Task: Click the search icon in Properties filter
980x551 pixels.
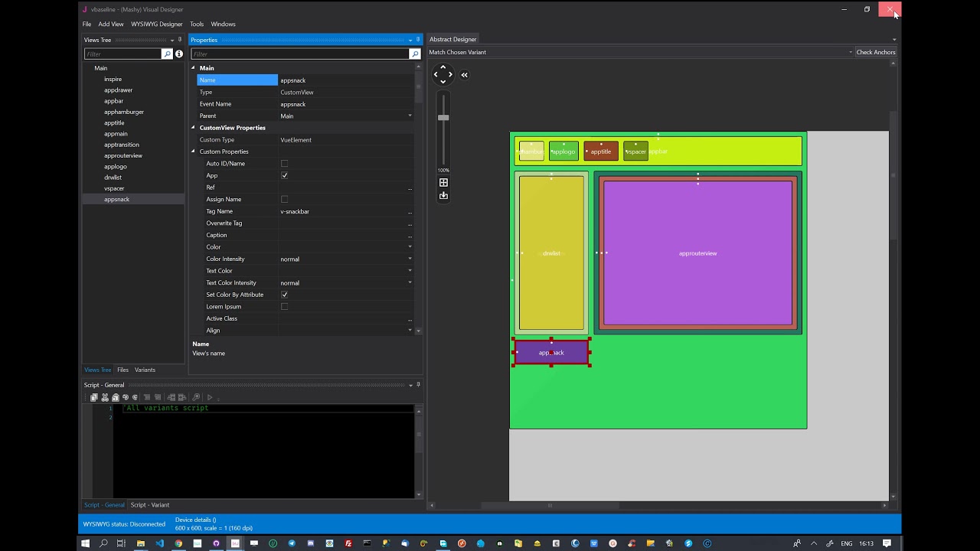Action: 415,54
